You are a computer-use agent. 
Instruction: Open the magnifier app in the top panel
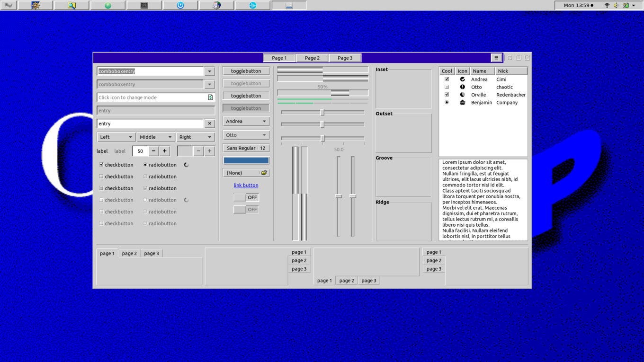tap(72, 5)
